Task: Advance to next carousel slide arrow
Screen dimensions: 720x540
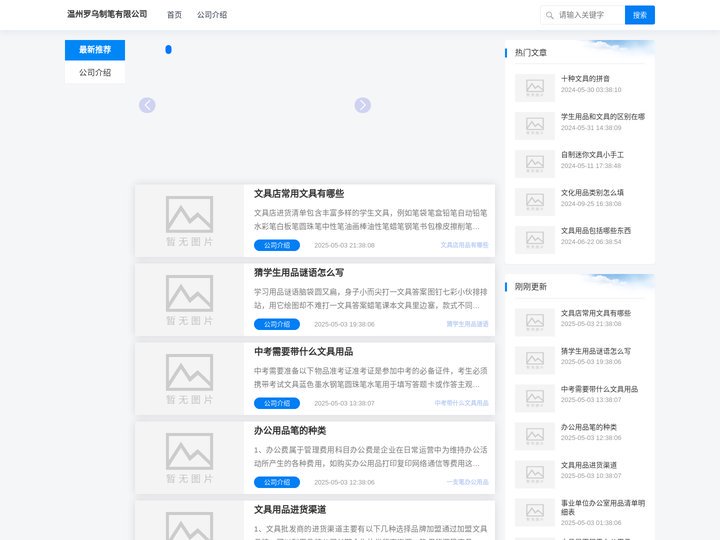Action: [x=363, y=105]
